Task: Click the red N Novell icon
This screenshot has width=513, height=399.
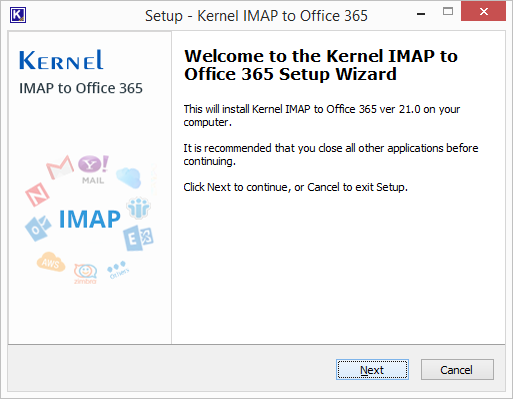Action: click(x=37, y=194)
